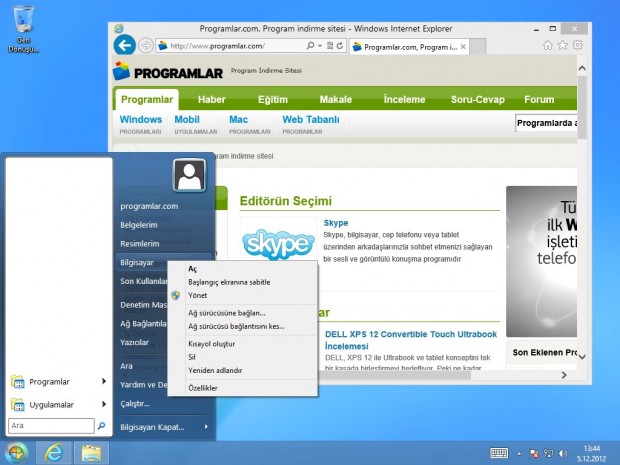Select Ağ sürücüsüne bağlan menu item
The image size is (620, 465).
tap(243, 313)
